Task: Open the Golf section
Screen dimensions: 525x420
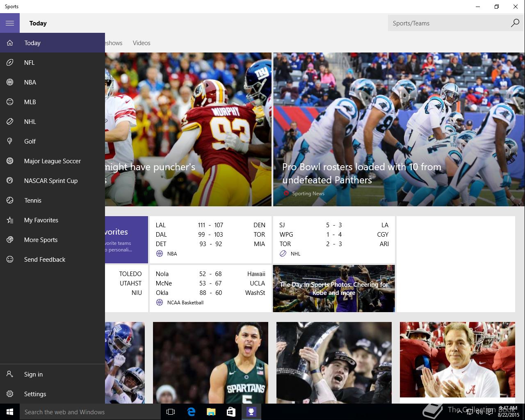Action: coord(52,141)
